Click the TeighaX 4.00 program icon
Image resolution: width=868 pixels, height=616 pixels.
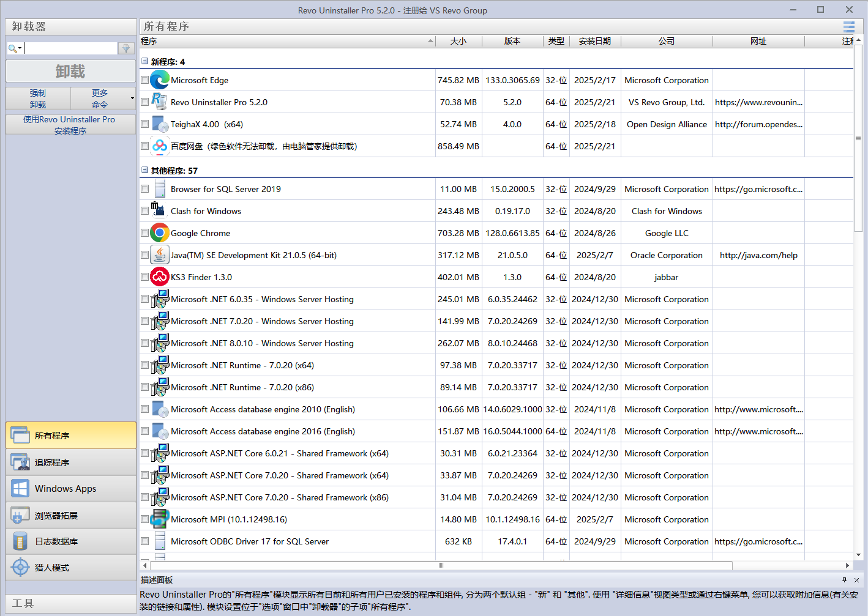point(160,124)
